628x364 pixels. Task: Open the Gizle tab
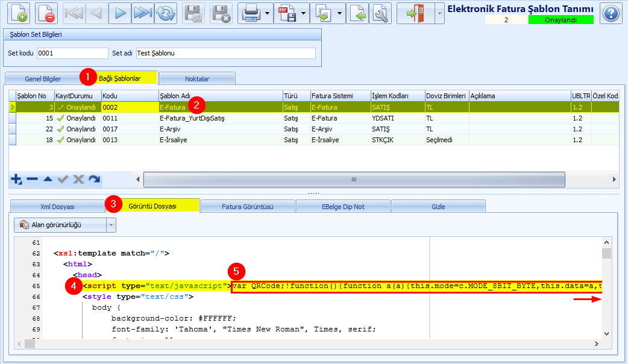438,207
